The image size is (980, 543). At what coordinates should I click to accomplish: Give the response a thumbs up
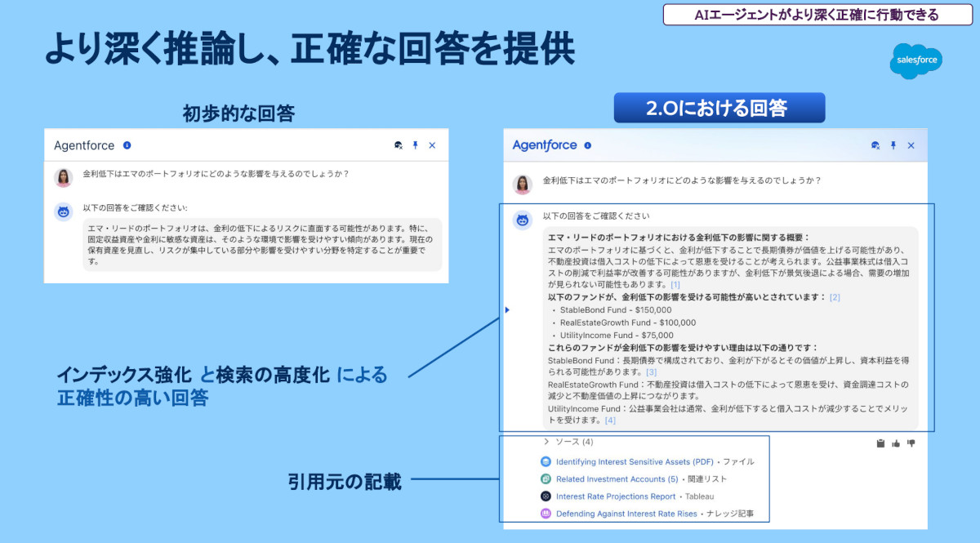[x=896, y=443]
